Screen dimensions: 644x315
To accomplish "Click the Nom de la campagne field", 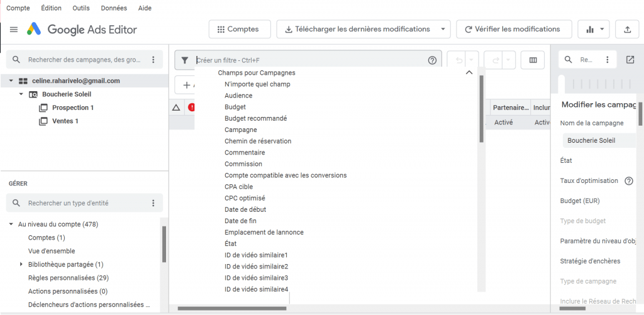I will point(599,140).
